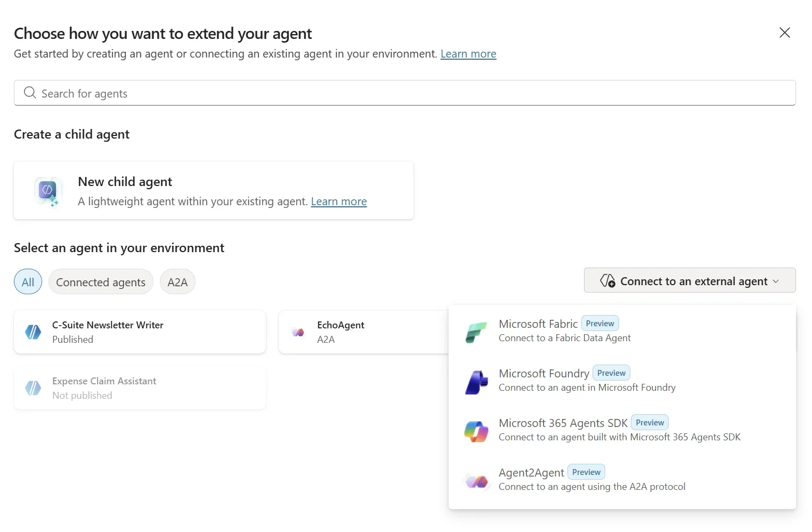Click 'Select an agent in your environment' heading
Image resolution: width=812 pixels, height=532 pixels.
point(119,248)
